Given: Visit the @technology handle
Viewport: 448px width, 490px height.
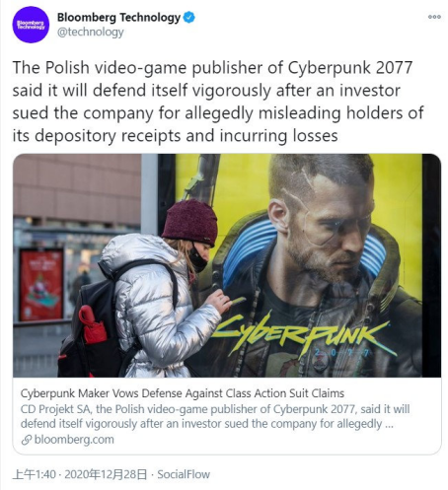Looking at the screenshot, I should point(91,33).
